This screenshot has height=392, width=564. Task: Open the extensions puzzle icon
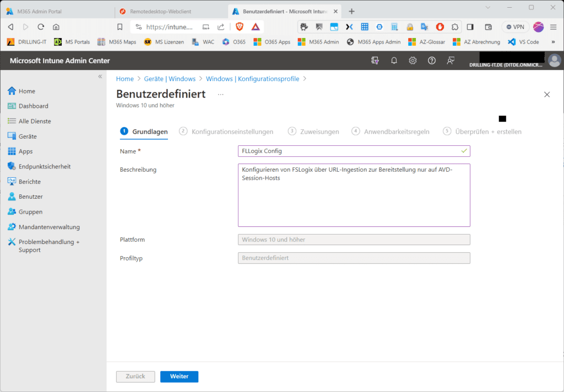pos(455,27)
